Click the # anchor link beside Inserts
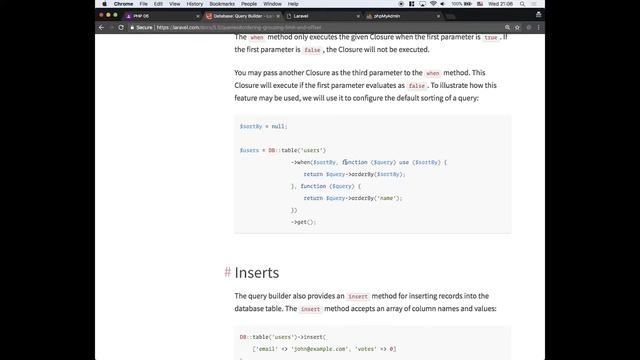The height and width of the screenshot is (360, 640). click(227, 272)
